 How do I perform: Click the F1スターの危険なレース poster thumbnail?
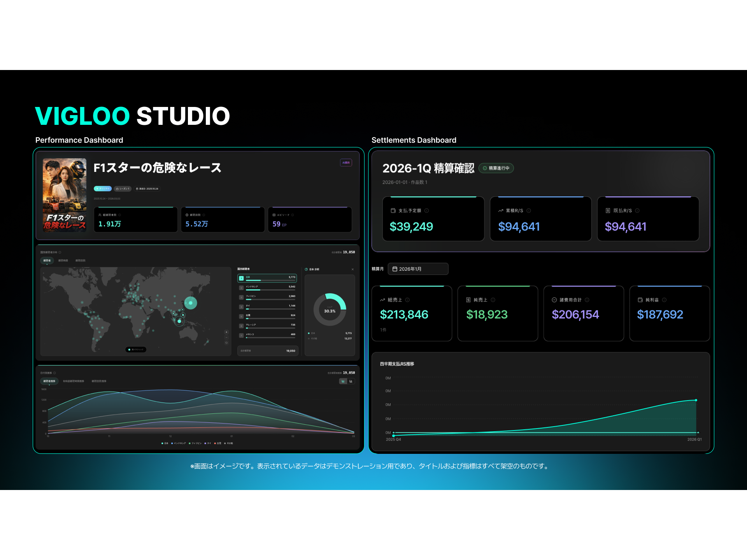click(64, 194)
